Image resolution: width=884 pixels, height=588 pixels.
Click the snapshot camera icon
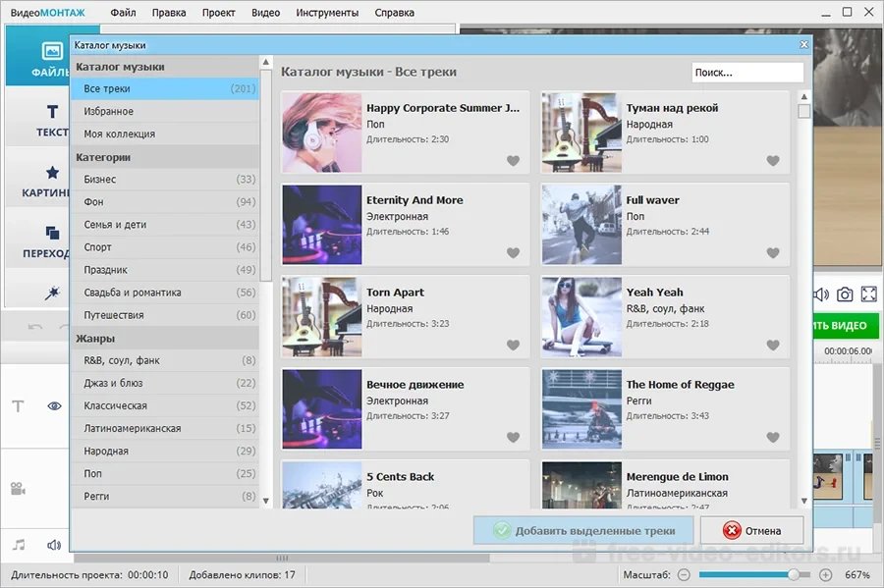coord(845,294)
